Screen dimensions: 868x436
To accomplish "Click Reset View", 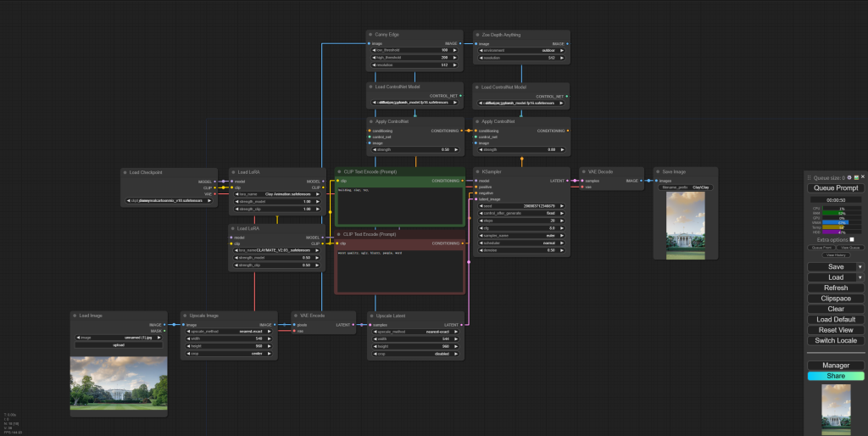I will [835, 330].
